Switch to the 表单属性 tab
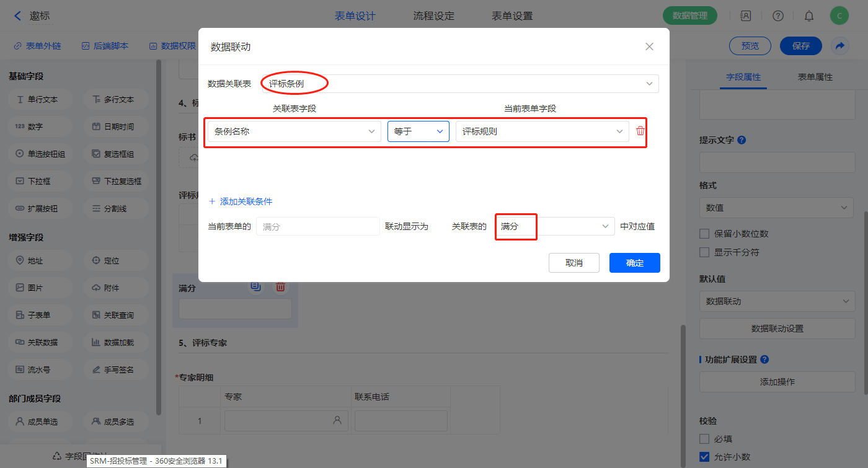Screen dimensions: 868x468 (815, 77)
